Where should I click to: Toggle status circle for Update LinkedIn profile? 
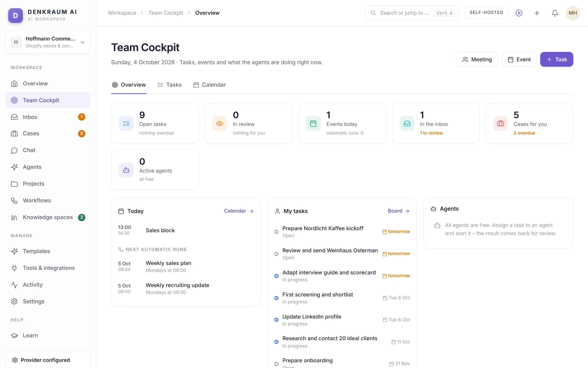pyautogui.click(x=276, y=320)
